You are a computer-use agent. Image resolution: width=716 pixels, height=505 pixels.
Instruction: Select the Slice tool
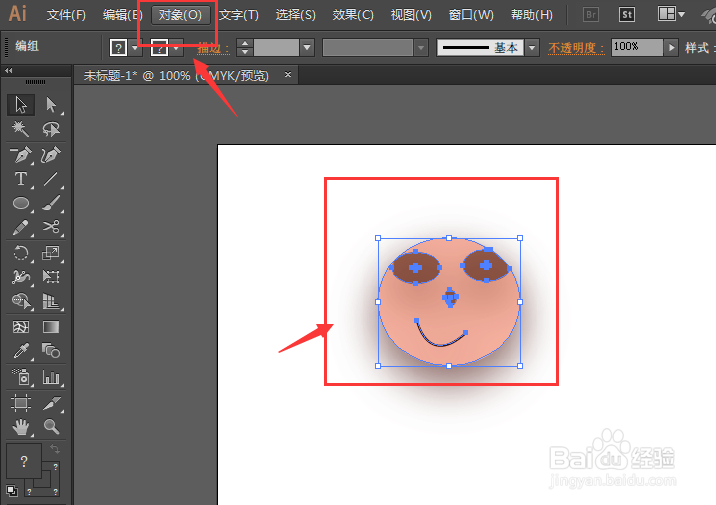coord(51,403)
